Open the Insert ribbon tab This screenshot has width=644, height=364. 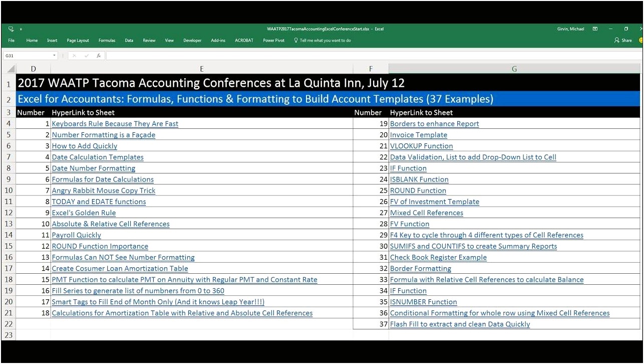pos(52,41)
